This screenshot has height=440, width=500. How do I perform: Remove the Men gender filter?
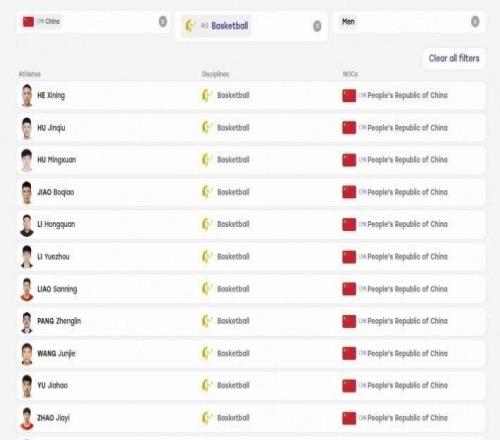tap(475, 22)
